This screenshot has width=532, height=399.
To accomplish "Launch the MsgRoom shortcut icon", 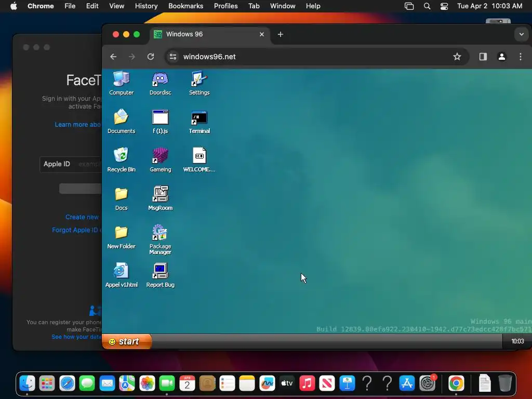I will point(160,198).
